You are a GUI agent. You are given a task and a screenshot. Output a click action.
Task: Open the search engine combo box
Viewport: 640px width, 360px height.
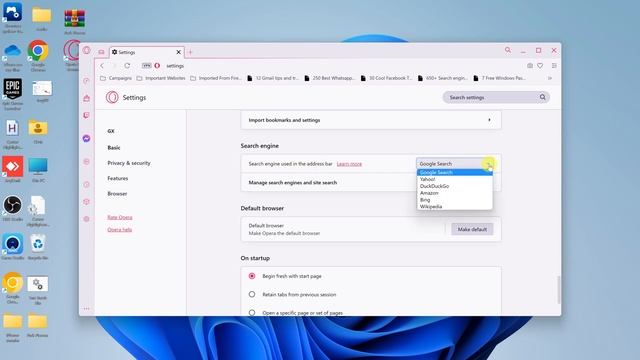coord(455,164)
